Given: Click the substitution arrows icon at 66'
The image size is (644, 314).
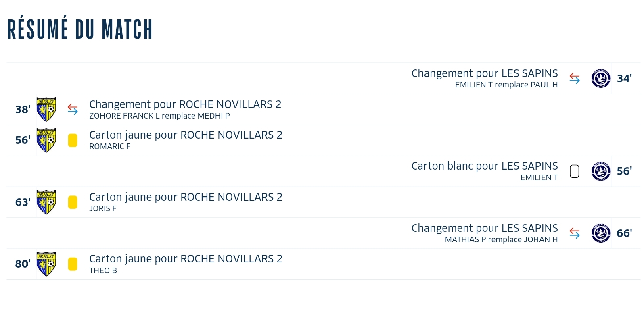Looking at the screenshot, I should [x=575, y=233].
